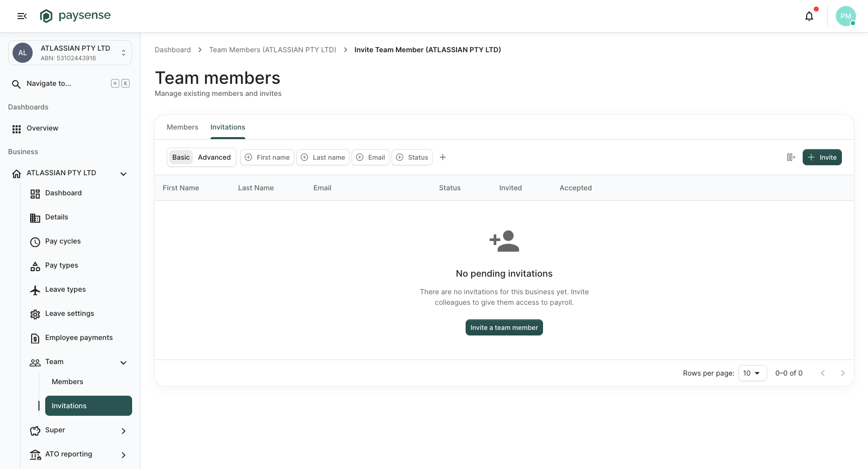The image size is (868, 469).
Task: Click the ATLASSIAN PTY LTD home icon
Action: click(x=17, y=173)
